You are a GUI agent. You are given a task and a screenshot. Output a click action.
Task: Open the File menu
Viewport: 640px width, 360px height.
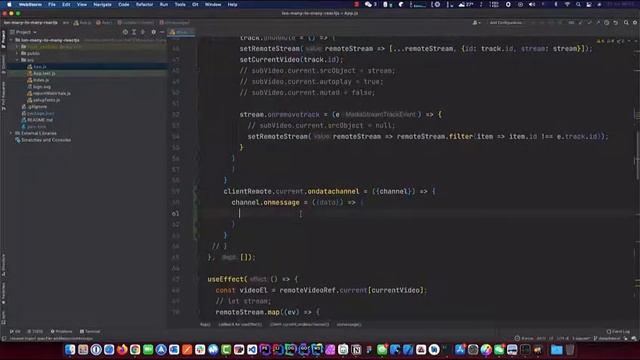(52, 4)
